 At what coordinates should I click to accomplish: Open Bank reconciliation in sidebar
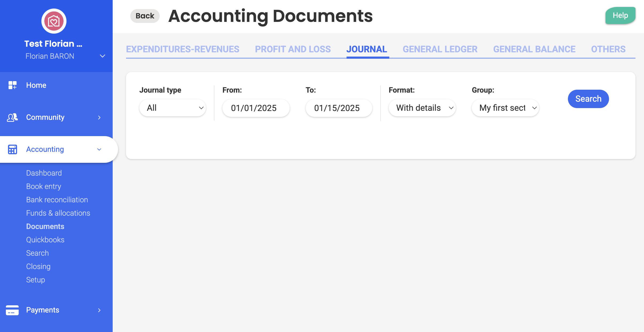[x=57, y=200]
